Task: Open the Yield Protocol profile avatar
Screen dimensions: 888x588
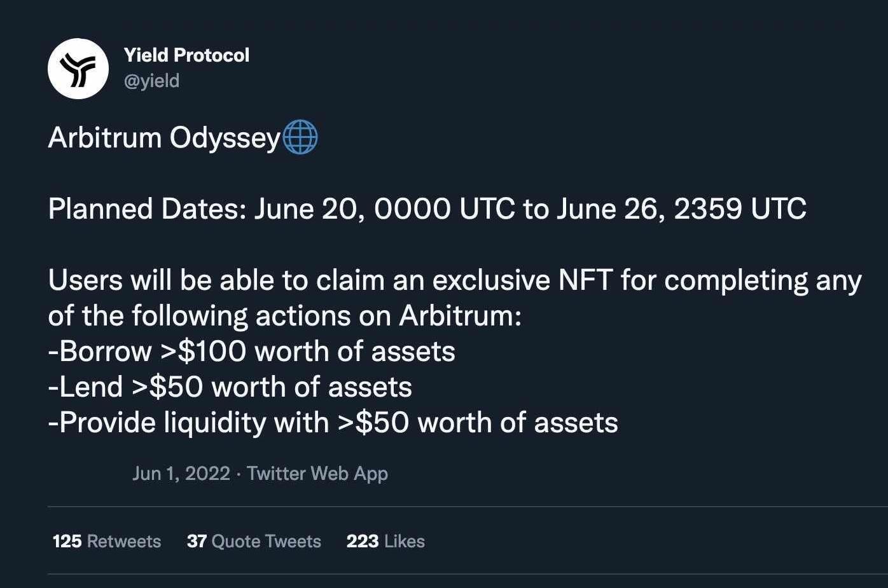Action: point(78,69)
